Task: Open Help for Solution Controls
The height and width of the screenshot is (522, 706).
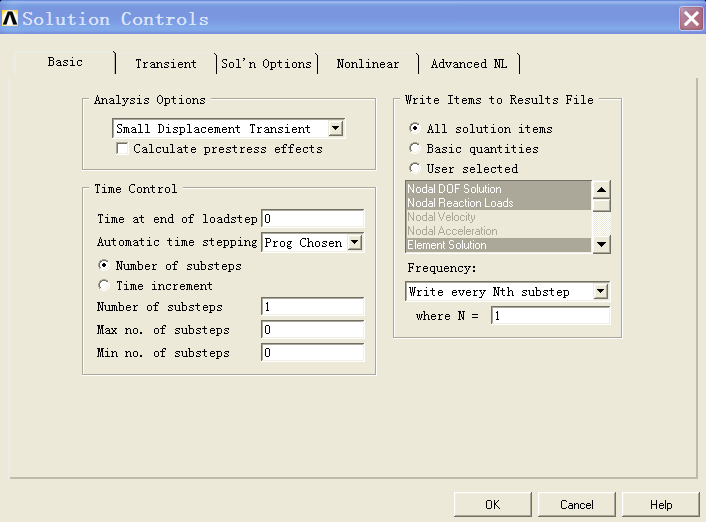Action: pos(661,505)
